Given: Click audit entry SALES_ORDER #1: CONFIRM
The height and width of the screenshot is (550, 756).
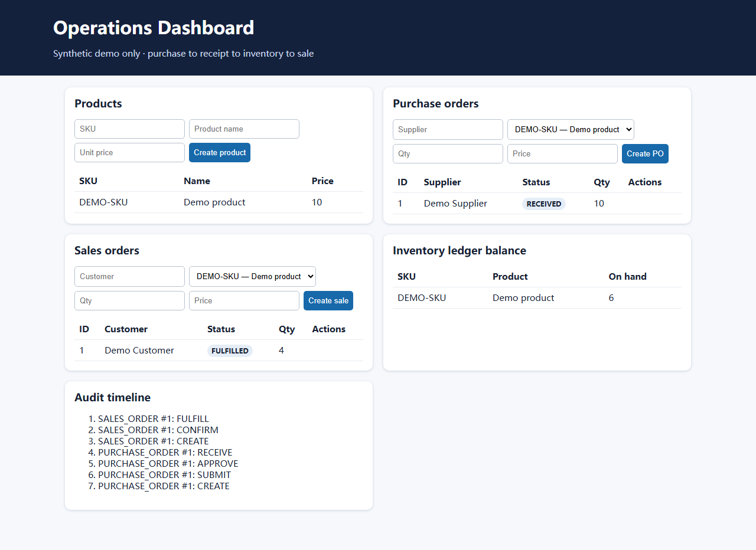Looking at the screenshot, I should pyautogui.click(x=158, y=430).
